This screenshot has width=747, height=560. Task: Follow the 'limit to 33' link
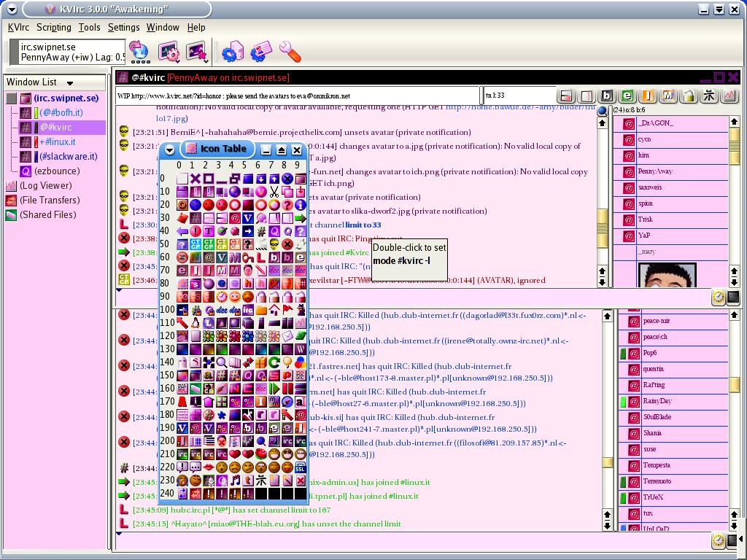pyautogui.click(x=363, y=225)
